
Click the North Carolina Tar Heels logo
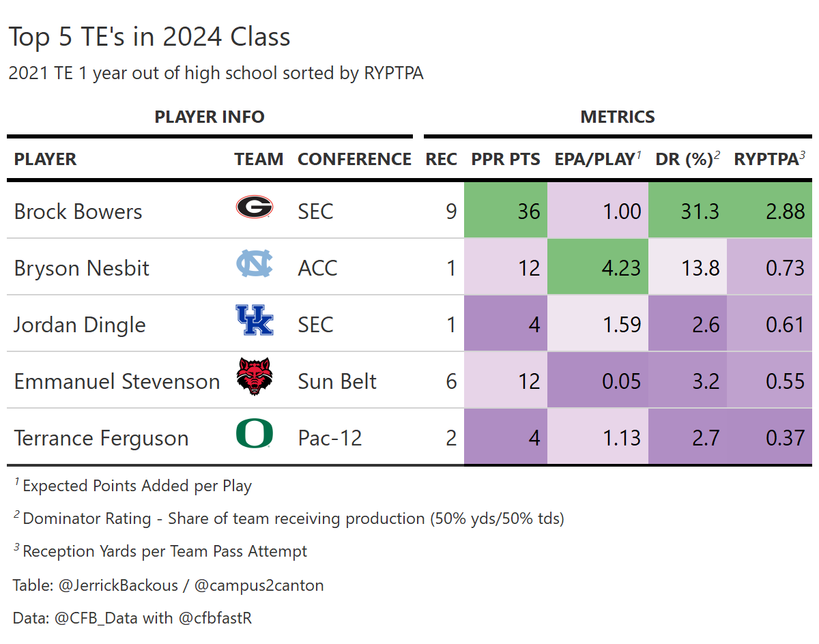(255, 264)
